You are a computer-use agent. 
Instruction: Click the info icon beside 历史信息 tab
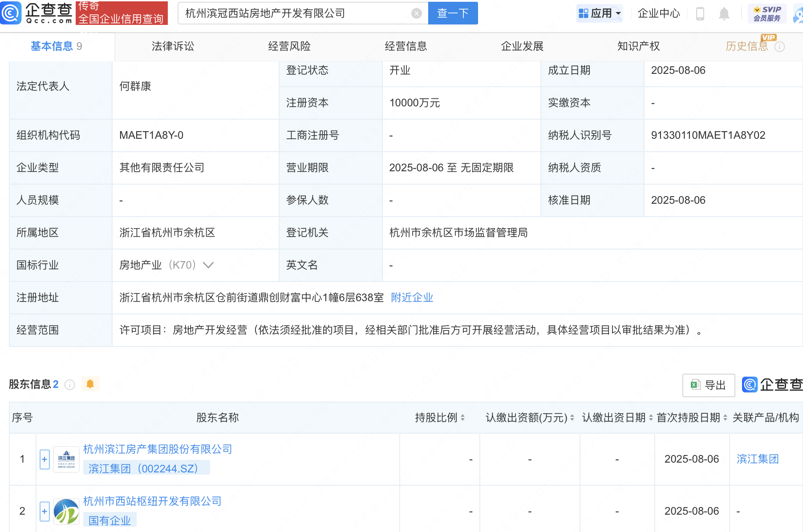[779, 47]
